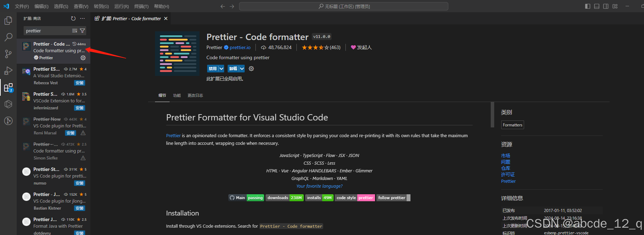Screen dimensions: 644x235
Task: Toggle primary side bar layout icon
Action: pos(588,6)
